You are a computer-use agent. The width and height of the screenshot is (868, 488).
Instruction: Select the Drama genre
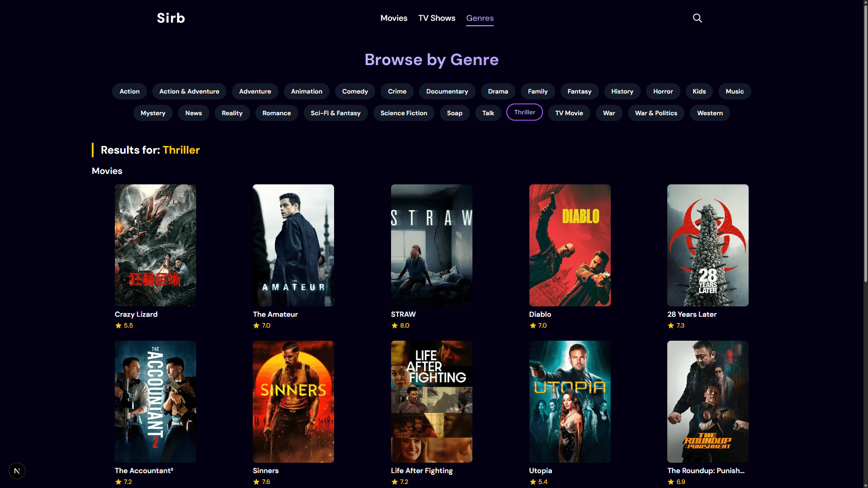coord(498,91)
